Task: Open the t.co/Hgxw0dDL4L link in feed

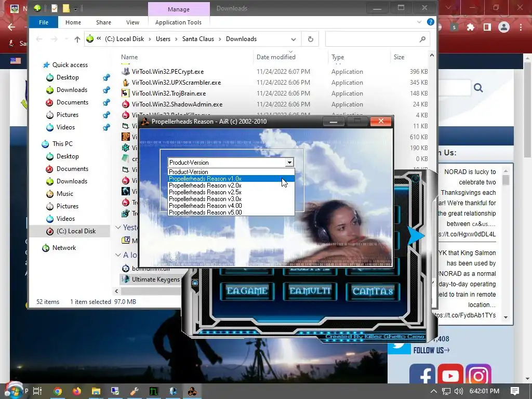Action: tap(467, 234)
